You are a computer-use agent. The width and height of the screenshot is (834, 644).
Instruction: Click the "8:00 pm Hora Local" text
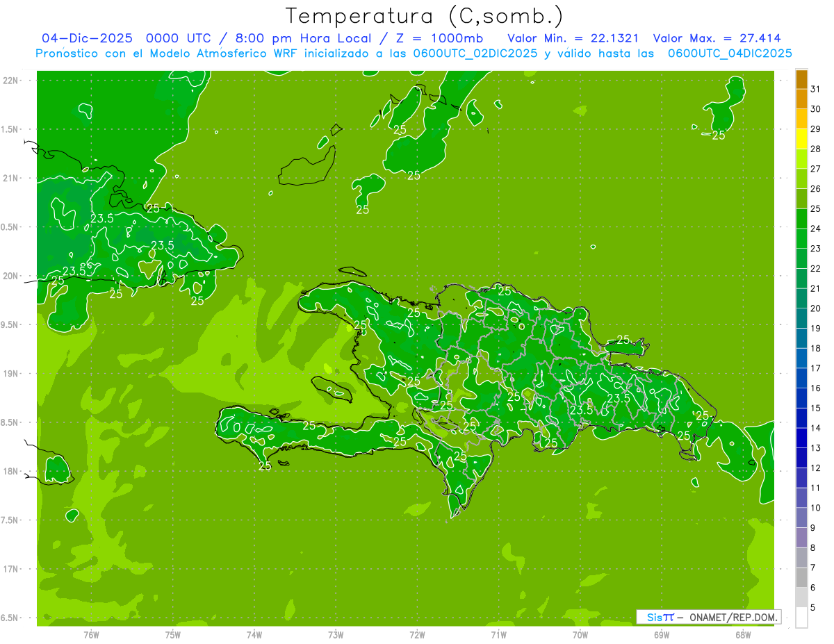pos(302,38)
